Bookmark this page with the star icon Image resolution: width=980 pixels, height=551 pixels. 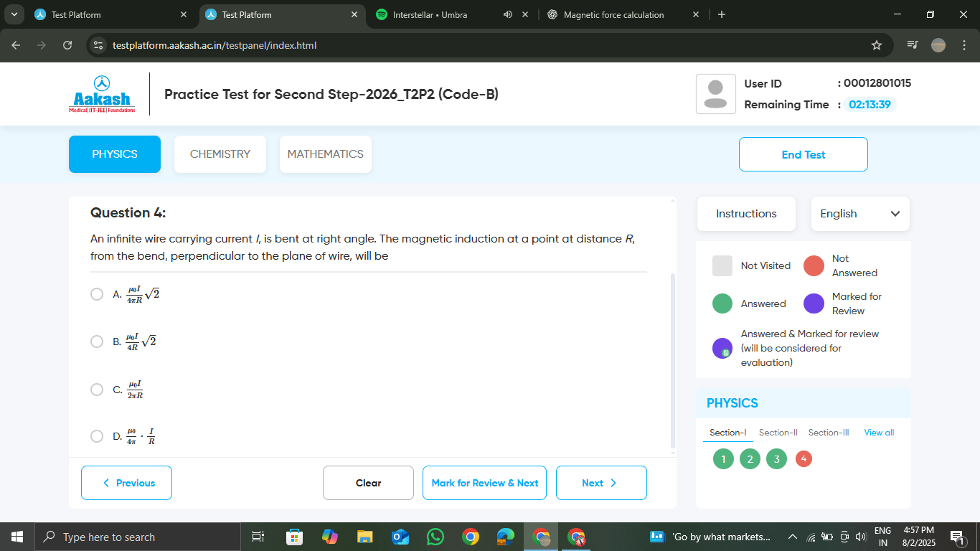(876, 45)
